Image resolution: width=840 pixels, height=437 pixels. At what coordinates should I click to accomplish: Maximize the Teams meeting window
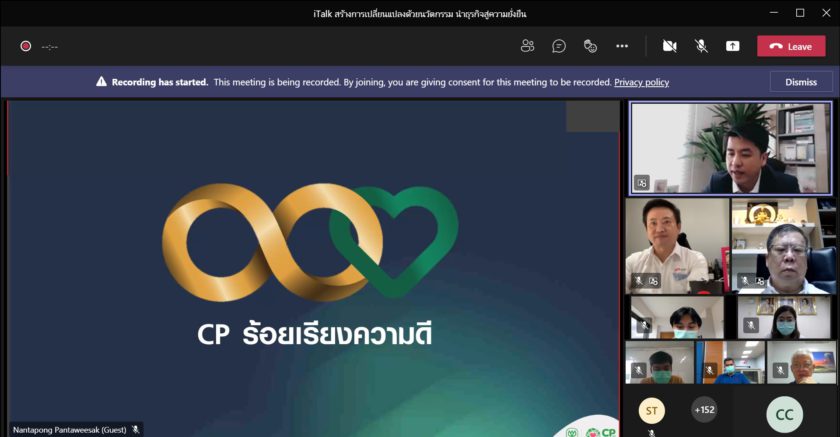[x=799, y=13]
